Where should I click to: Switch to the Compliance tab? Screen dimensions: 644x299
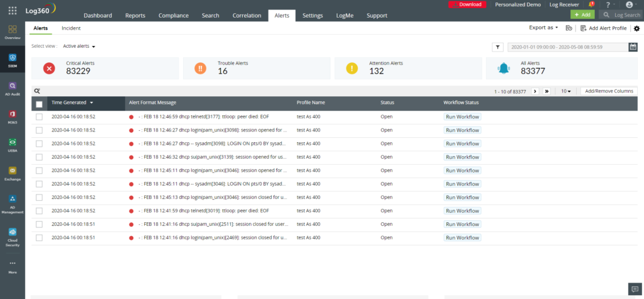(x=174, y=16)
